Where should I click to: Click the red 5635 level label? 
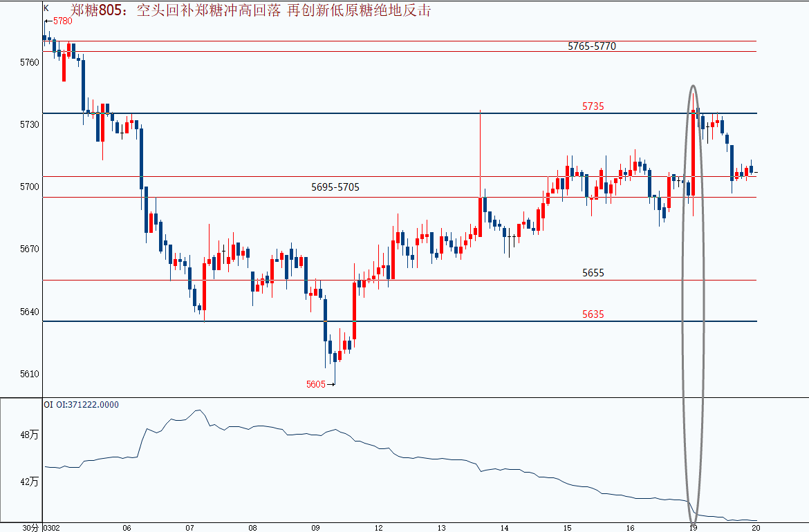click(x=593, y=314)
